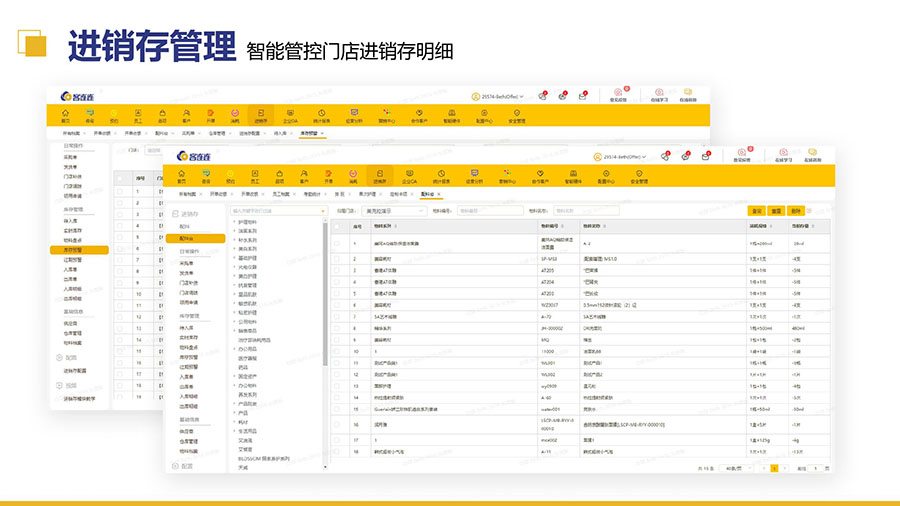Screen dimensions: 900x506
Task: Tick checkbox for row 15 water001
Action: (x=337, y=409)
